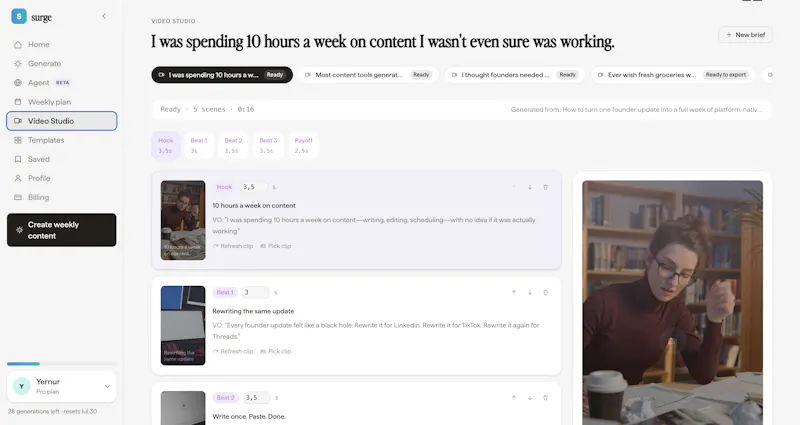
Task: Click 'Rewriting the same update' title
Action: (253, 311)
